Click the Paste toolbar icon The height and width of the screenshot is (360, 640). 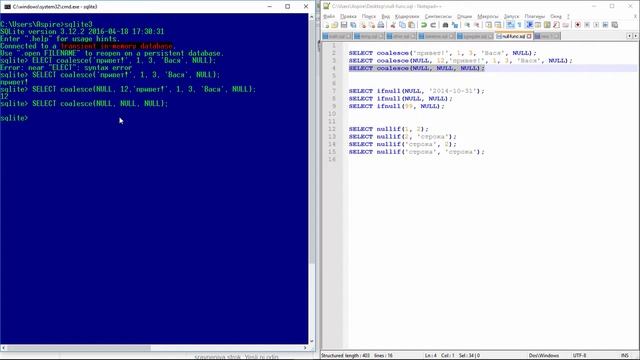click(x=411, y=25)
